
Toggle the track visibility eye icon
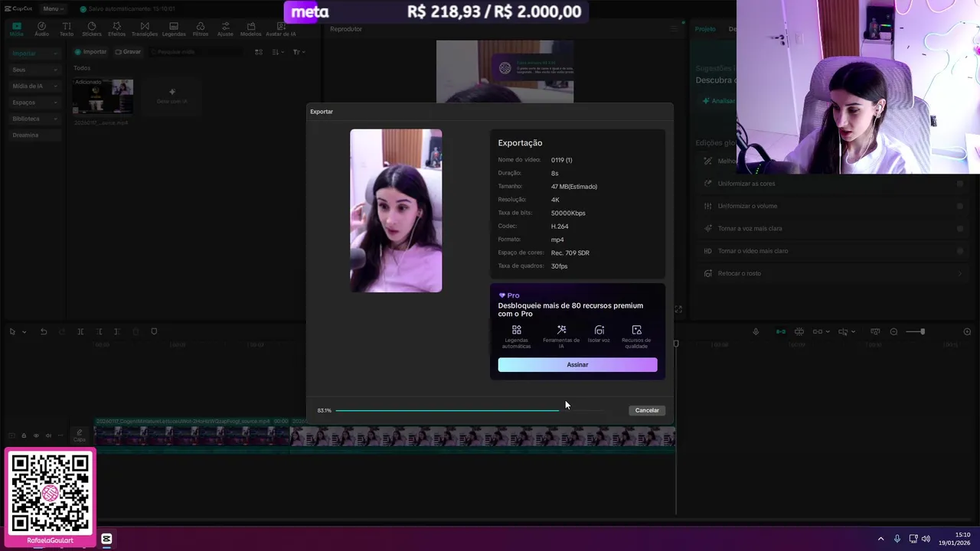point(36,435)
